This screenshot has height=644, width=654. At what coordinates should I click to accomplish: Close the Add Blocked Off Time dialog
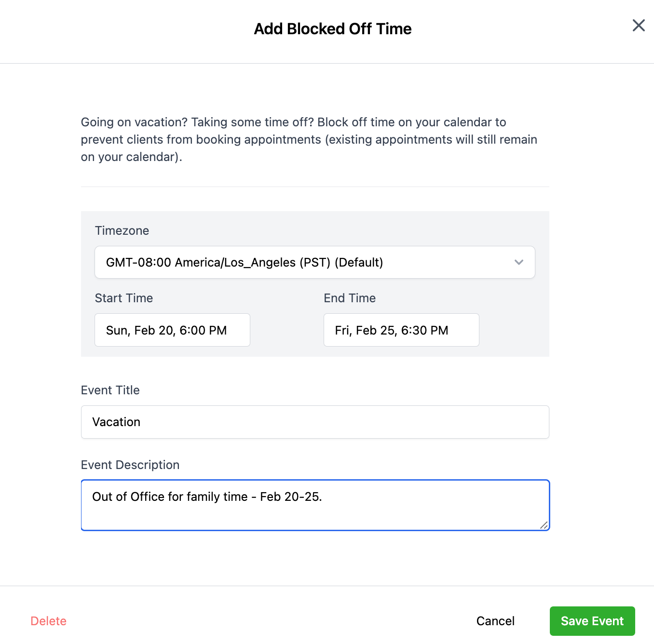tap(639, 26)
